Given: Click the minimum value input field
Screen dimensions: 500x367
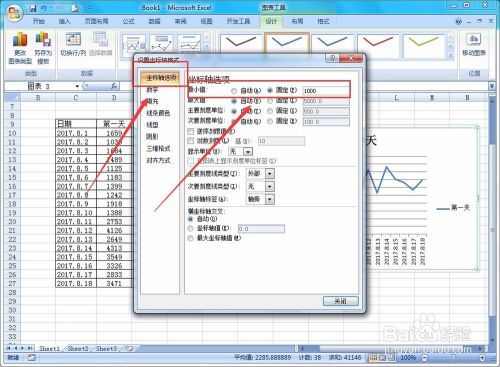Looking at the screenshot, I should click(x=326, y=91).
